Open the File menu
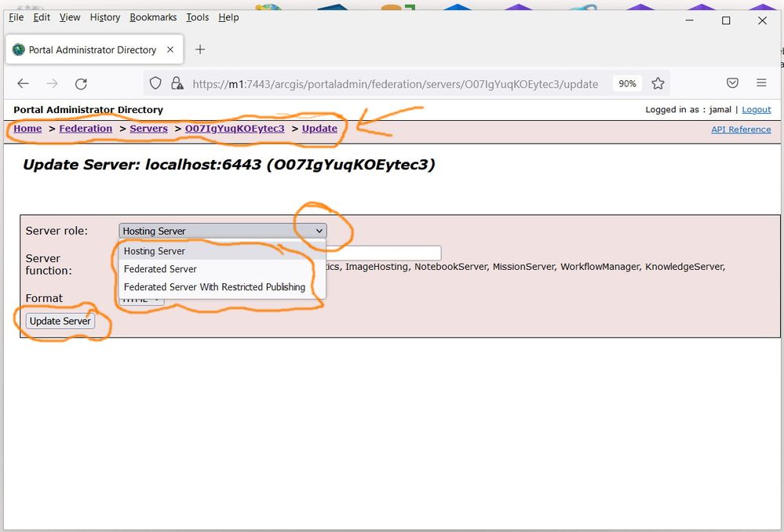 16,17
